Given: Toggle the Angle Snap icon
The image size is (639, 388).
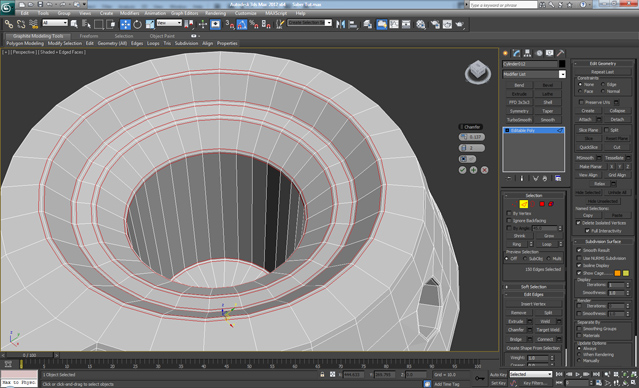Looking at the screenshot, I should (x=242, y=24).
